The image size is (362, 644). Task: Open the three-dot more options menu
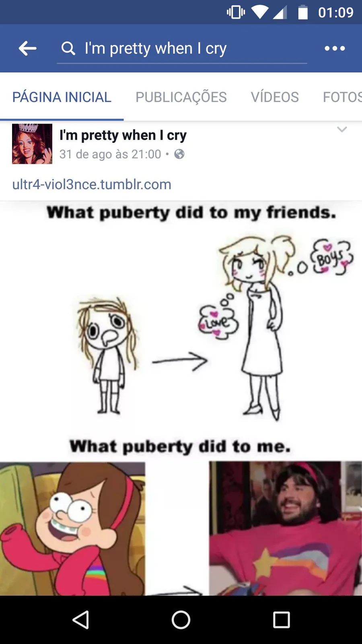335,48
